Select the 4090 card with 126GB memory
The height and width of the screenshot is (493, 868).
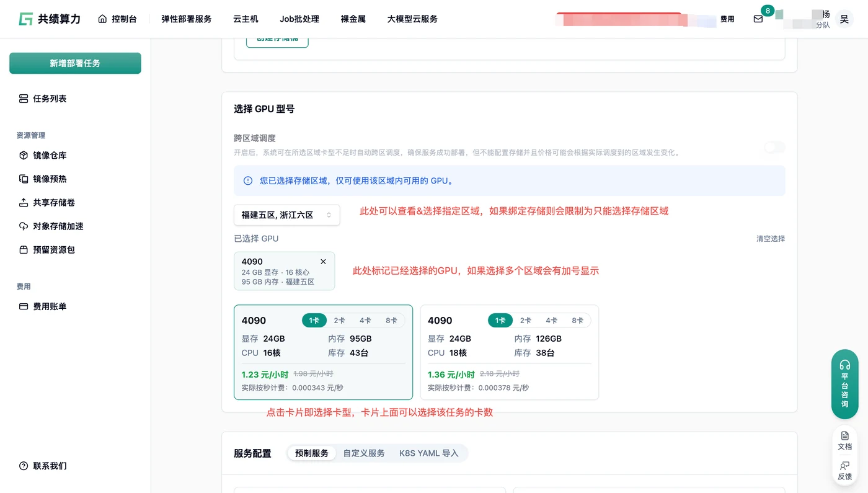click(510, 352)
